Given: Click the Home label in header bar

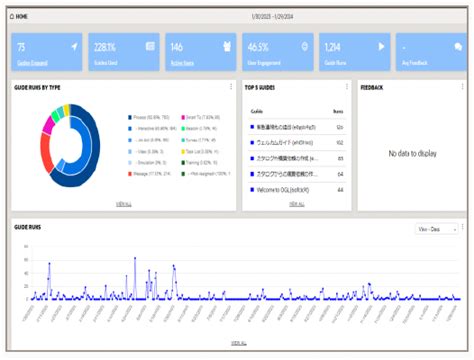Looking at the screenshot, I should coord(22,16).
